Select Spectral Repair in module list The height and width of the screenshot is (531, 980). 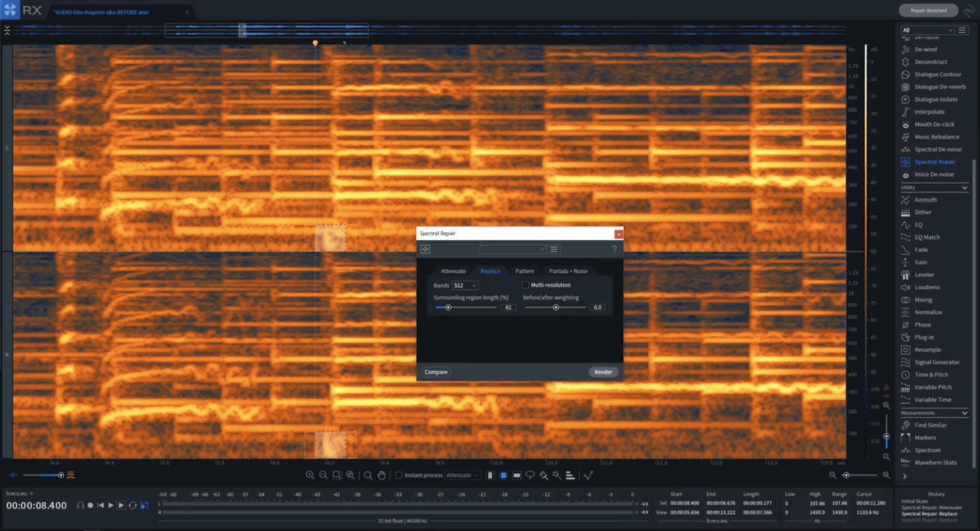point(934,162)
